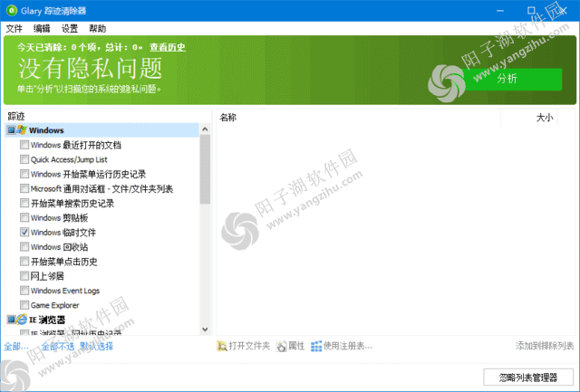Viewport: 580px width, 392px height.
Task: Select the IE 浏览器 tree node label
Action: [x=47, y=320]
